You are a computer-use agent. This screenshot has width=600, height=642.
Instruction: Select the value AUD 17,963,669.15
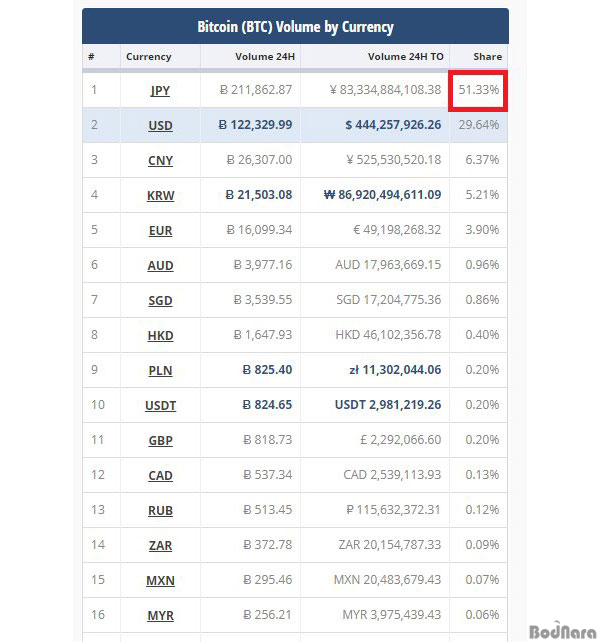(388, 264)
